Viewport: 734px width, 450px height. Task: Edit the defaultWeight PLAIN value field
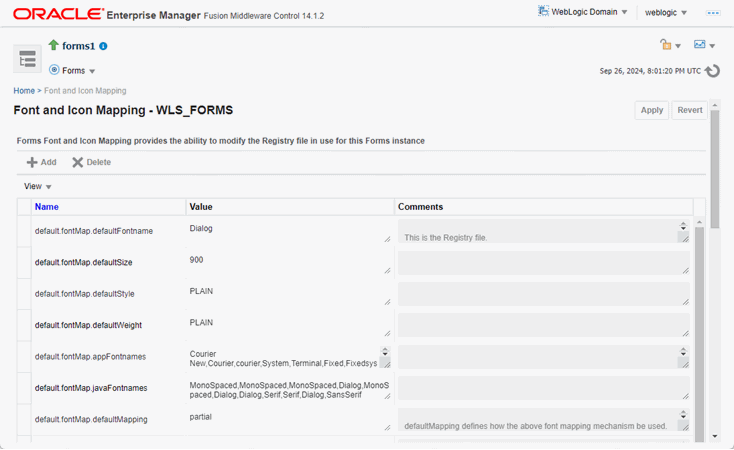[x=289, y=325]
